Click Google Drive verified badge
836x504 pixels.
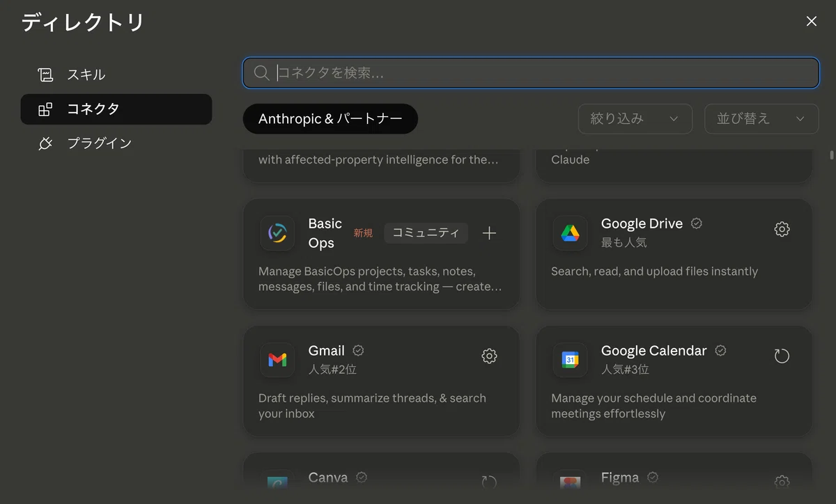click(x=696, y=223)
